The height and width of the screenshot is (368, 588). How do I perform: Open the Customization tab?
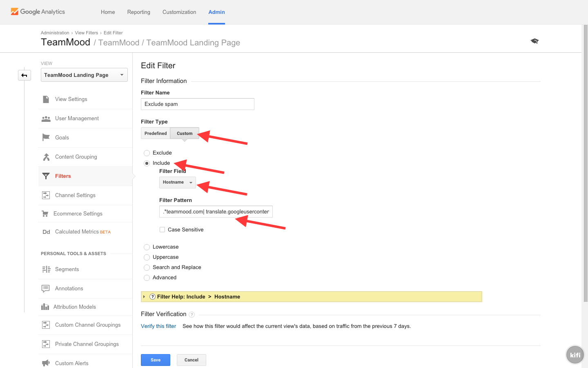(179, 12)
